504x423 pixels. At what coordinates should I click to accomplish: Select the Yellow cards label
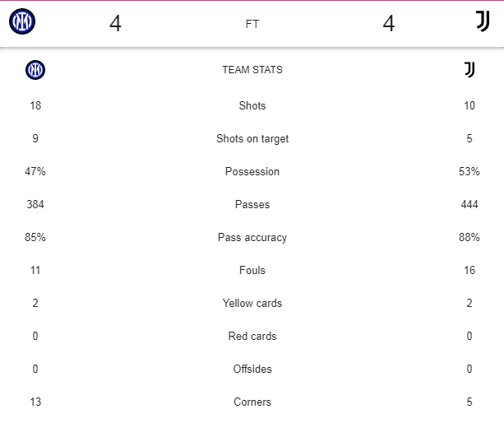pos(252,304)
